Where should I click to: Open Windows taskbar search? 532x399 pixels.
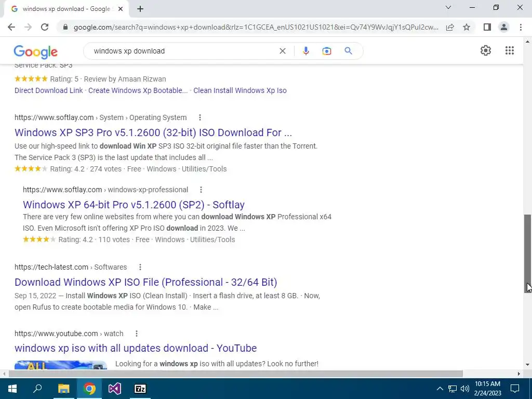click(x=37, y=389)
